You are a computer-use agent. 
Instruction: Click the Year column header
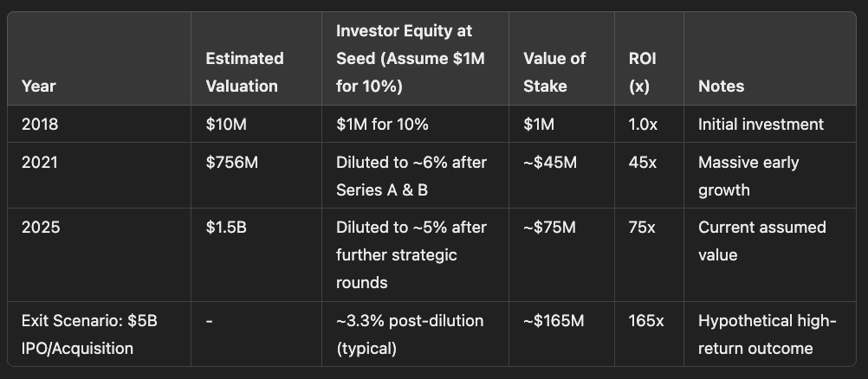(x=38, y=87)
